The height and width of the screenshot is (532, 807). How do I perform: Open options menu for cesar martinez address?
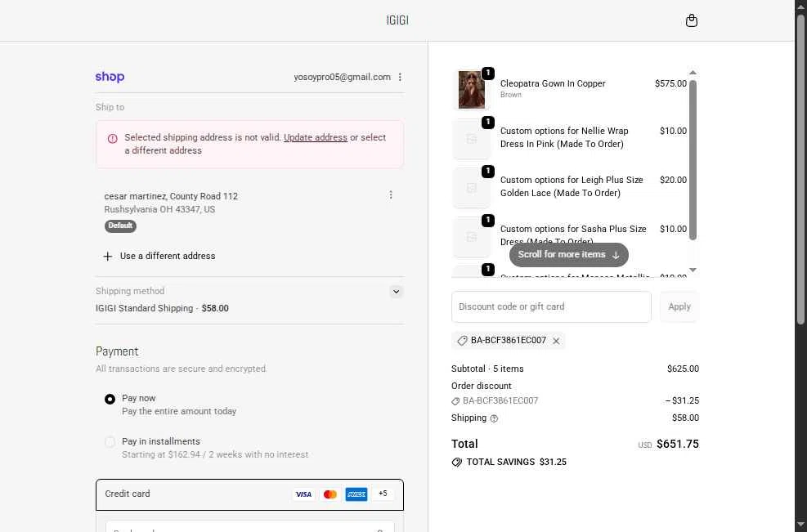click(x=391, y=195)
